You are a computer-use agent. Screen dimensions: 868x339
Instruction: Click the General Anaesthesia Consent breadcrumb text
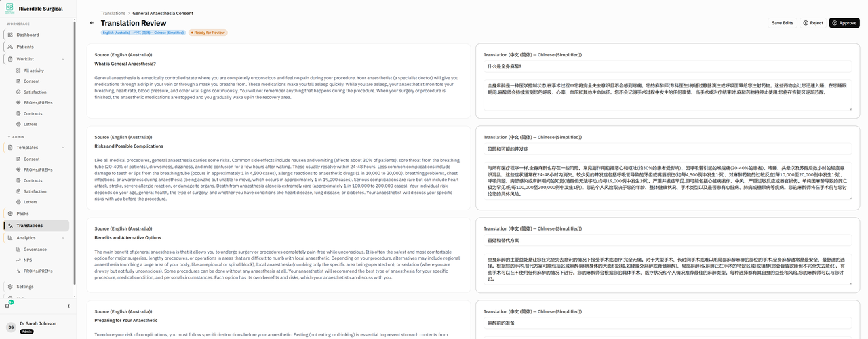point(163,13)
